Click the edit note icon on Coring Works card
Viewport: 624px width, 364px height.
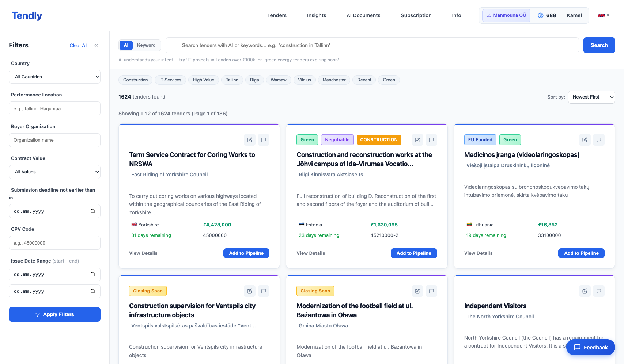[250, 140]
